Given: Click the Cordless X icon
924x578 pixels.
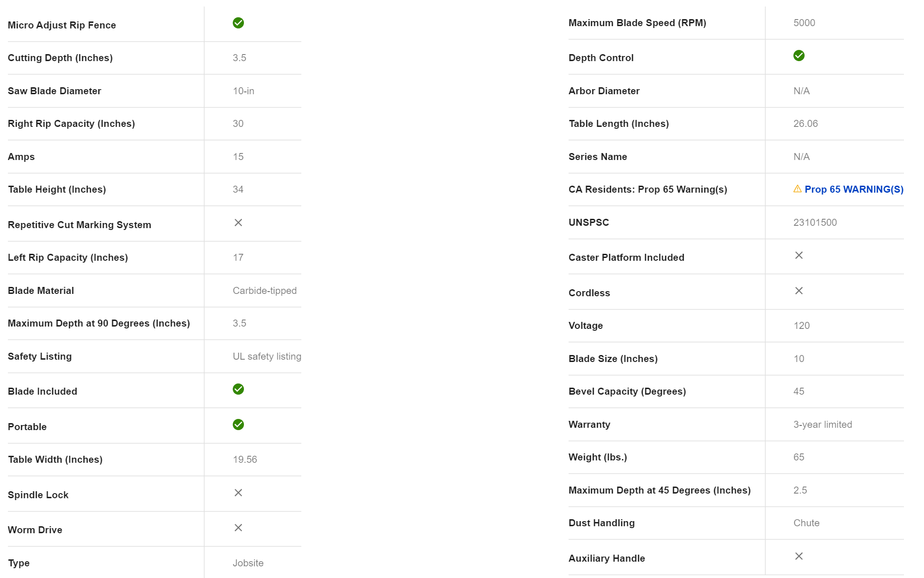Looking at the screenshot, I should coord(799,291).
